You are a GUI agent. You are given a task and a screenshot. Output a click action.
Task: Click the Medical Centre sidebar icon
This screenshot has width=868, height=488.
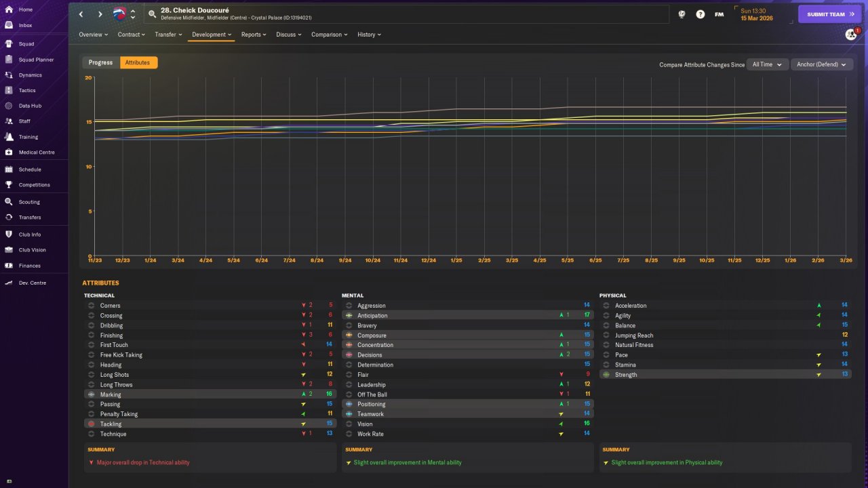(9, 152)
